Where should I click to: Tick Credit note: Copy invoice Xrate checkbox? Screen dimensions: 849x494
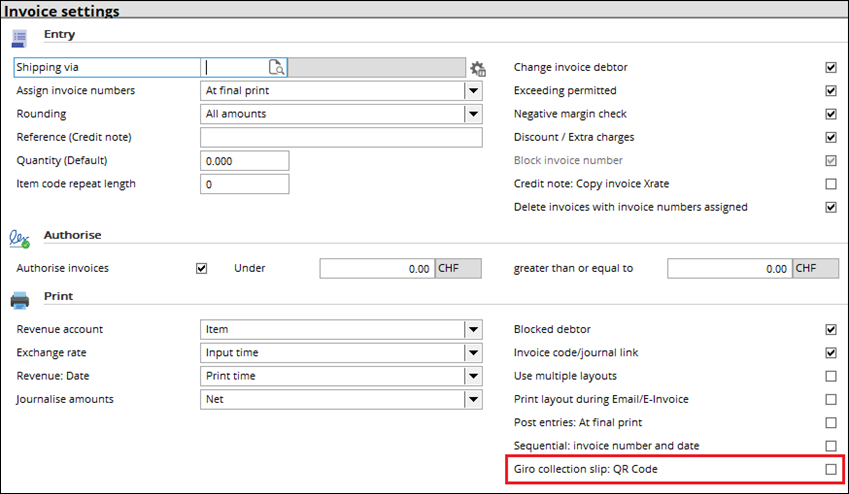coord(830,184)
